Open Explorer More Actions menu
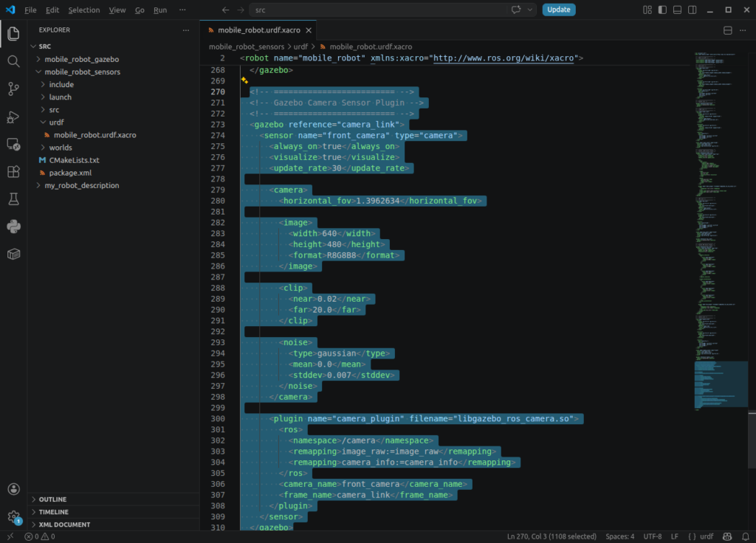The image size is (756, 543). tap(185, 30)
